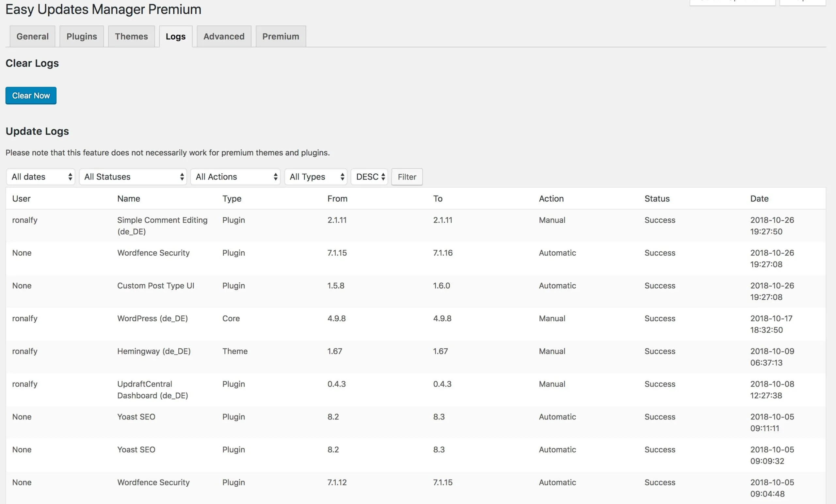This screenshot has height=504, width=836.
Task: Open the All Types dropdown
Action: [x=315, y=177]
